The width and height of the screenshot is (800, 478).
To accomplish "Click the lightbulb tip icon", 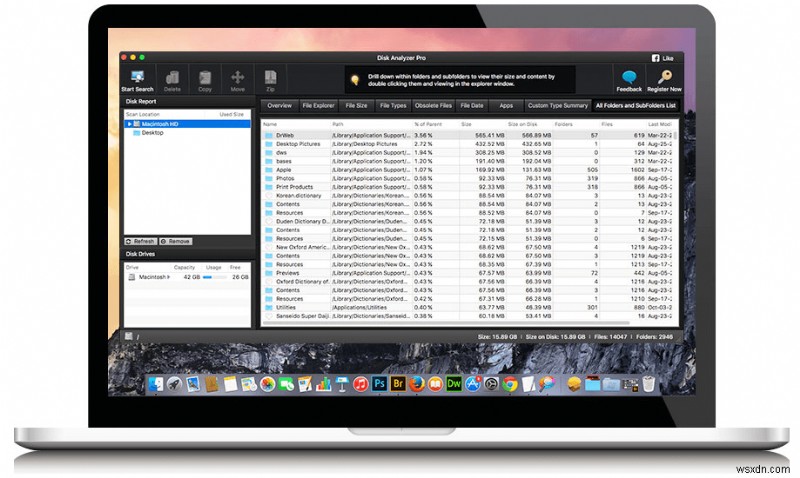I will point(355,80).
